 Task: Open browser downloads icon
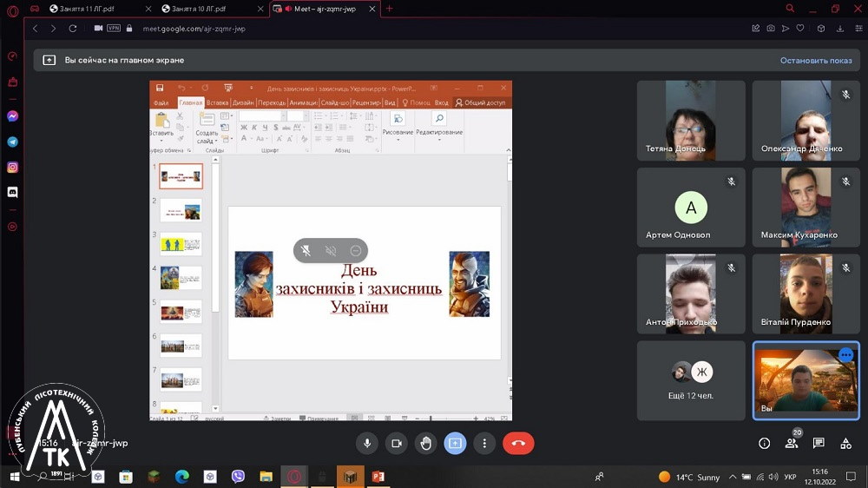[839, 29]
